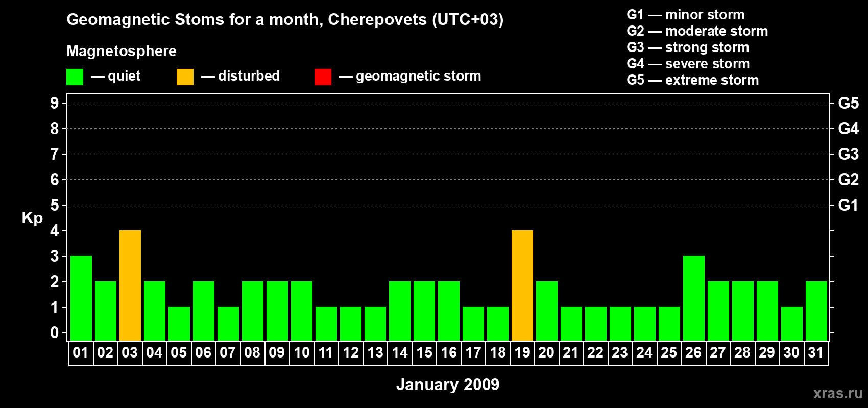The height and width of the screenshot is (408, 868).
Task: Click the red geomagnetic storm legend swatch
Action: coord(323,77)
